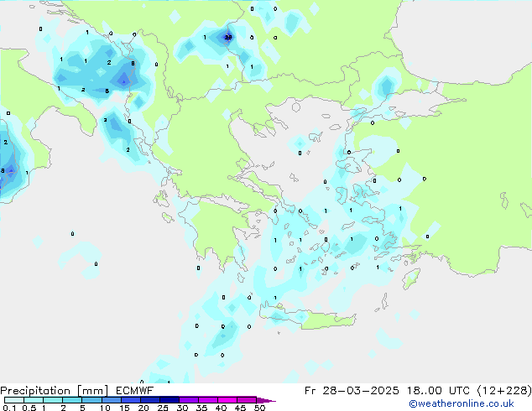Image resolution: width=532 pixels, height=411 pixels.
Task: Click legend tick label '40'
Action: pos(221,408)
